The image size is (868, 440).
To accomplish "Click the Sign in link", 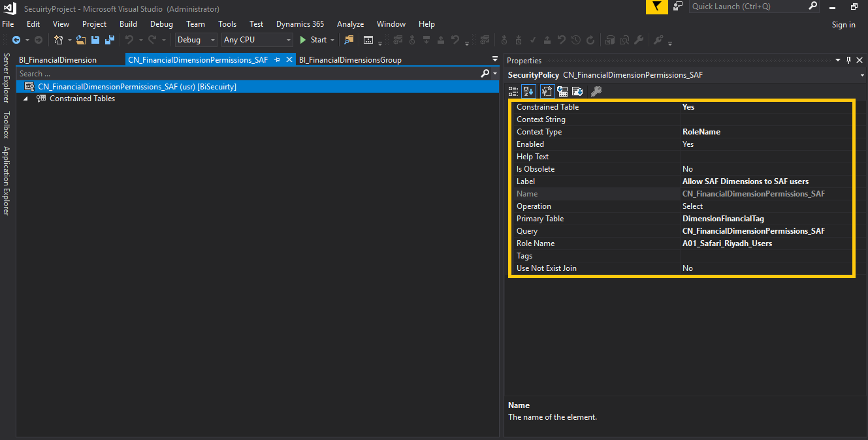I will coord(843,25).
